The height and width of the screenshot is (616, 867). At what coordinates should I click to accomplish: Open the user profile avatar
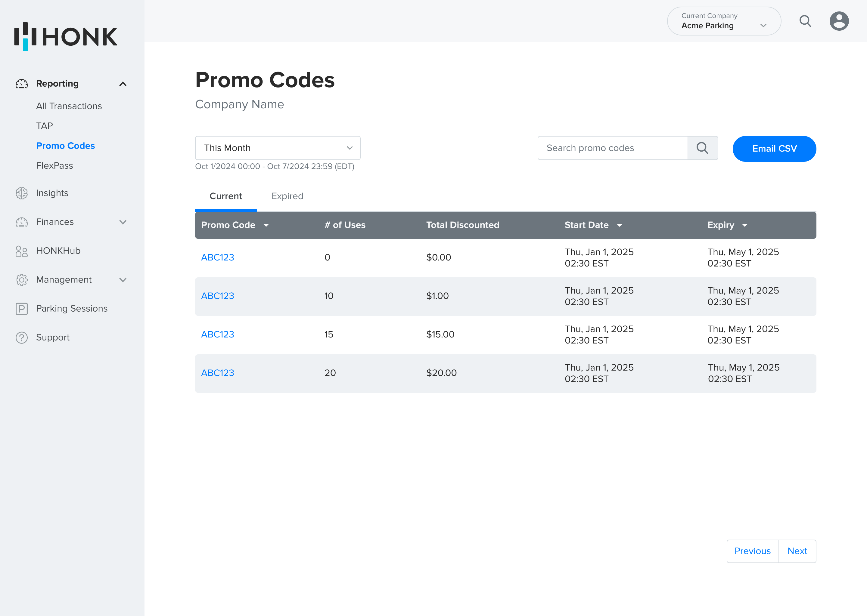point(839,21)
